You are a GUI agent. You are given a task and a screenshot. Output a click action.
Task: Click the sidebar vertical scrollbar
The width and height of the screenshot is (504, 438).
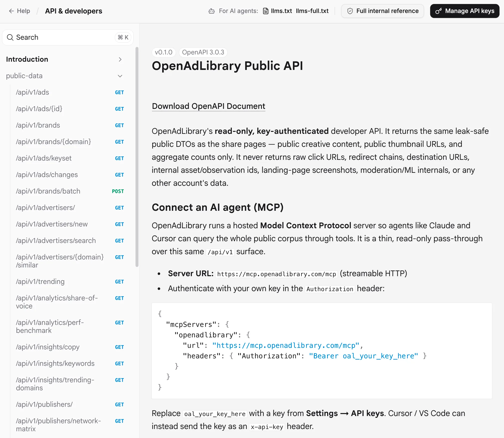(137, 157)
